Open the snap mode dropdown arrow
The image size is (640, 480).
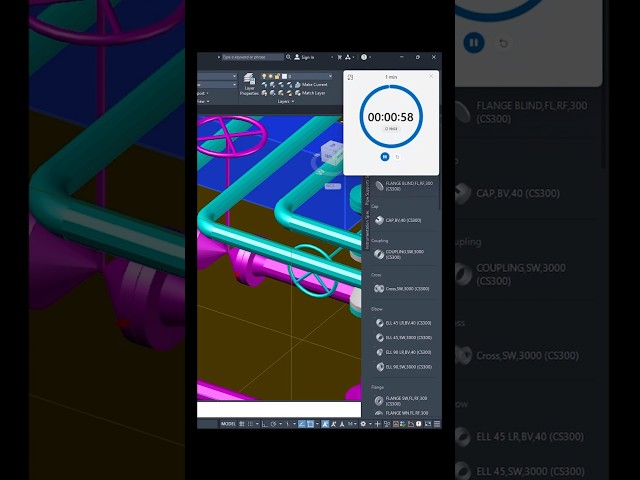257,424
